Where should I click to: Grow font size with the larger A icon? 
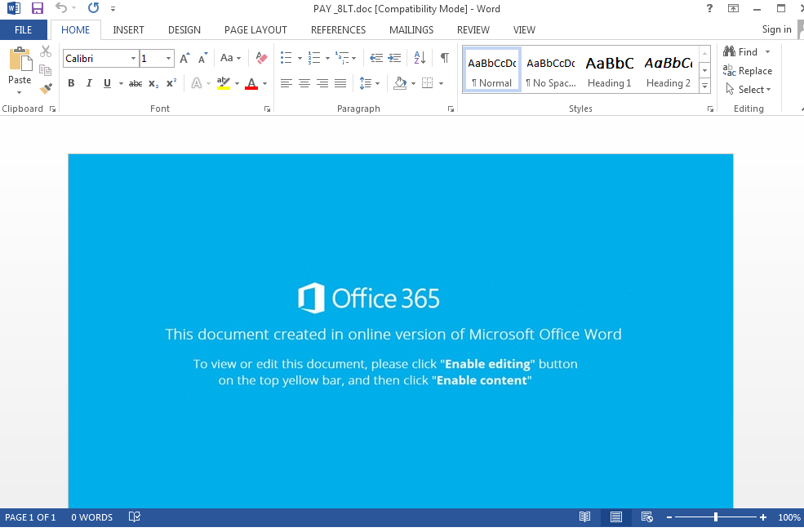click(184, 58)
